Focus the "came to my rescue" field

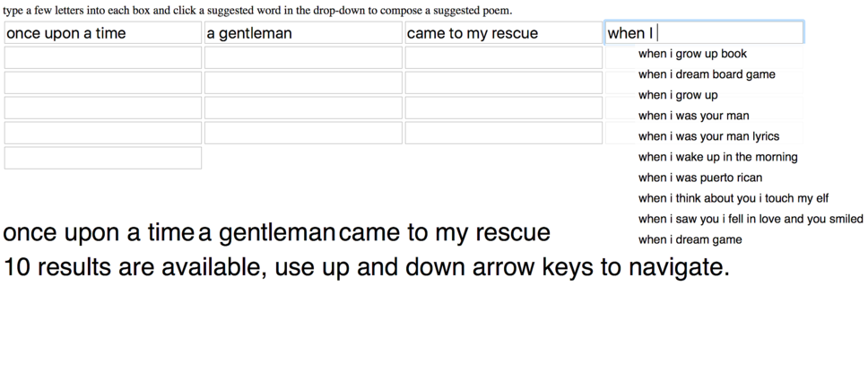click(x=504, y=32)
